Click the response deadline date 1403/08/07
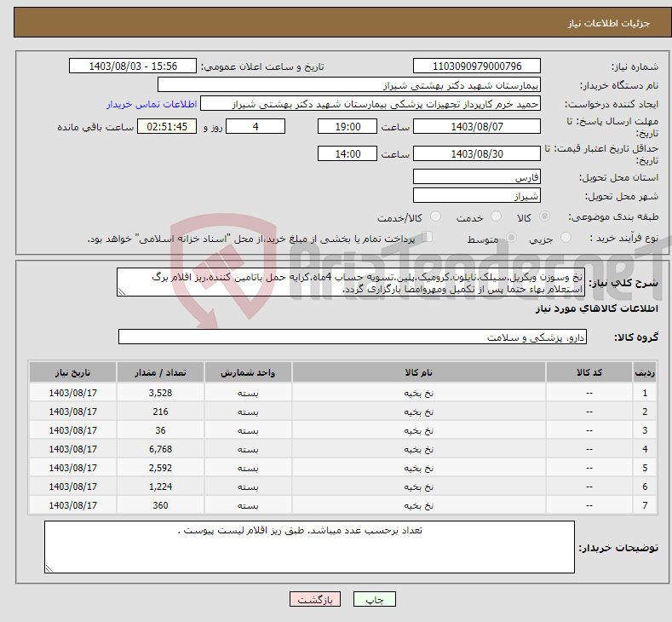Viewport: 672px width, 622px height. (x=477, y=126)
